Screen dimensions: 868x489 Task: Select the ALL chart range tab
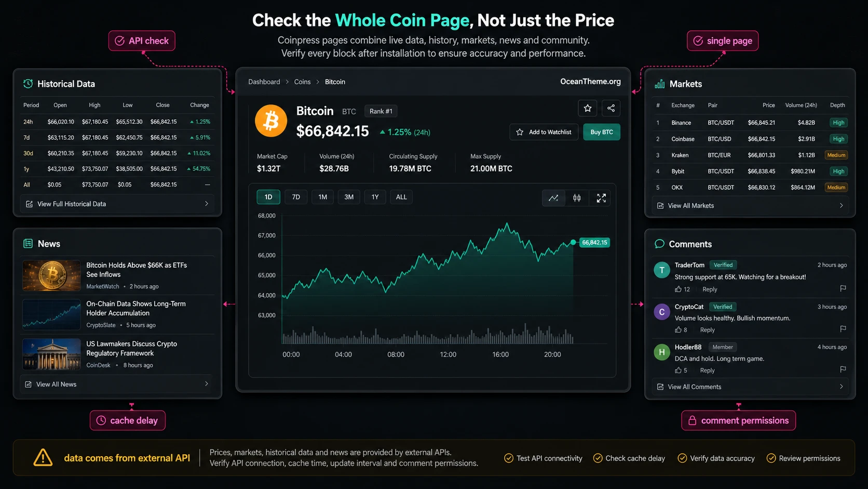[401, 197]
